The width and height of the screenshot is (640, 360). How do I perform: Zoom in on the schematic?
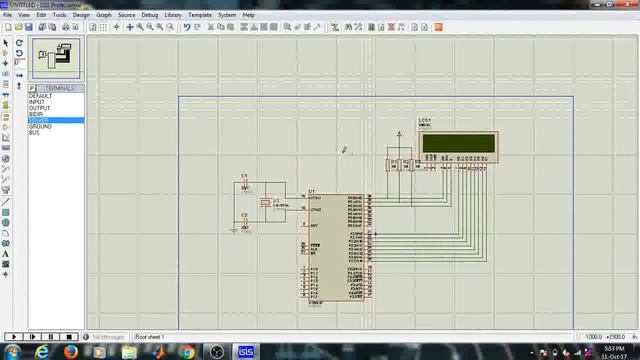coord(140,27)
